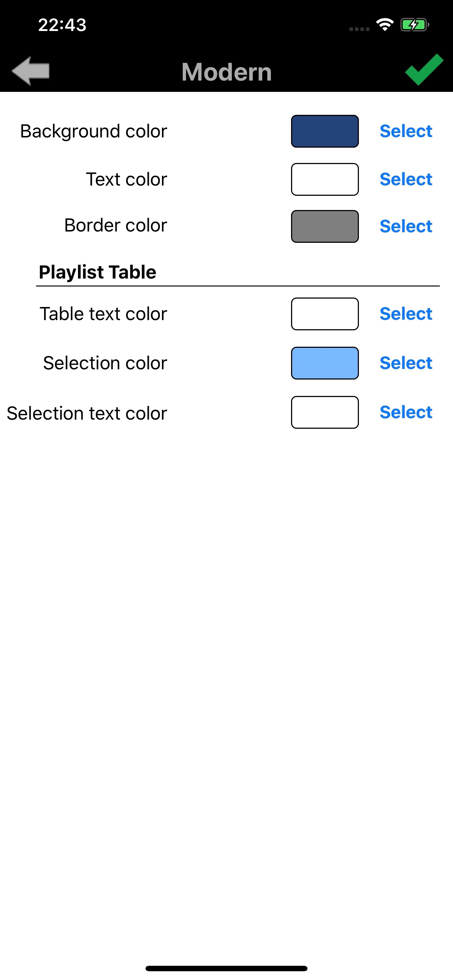Tap the Wi-Fi status icon
This screenshot has height=980, width=453.
tap(384, 25)
